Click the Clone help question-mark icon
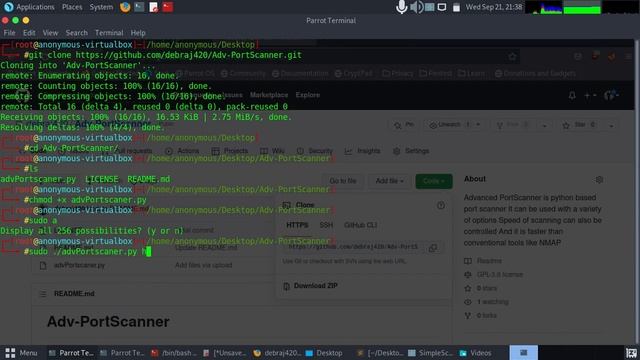This screenshot has height=360, width=640. 441,205
